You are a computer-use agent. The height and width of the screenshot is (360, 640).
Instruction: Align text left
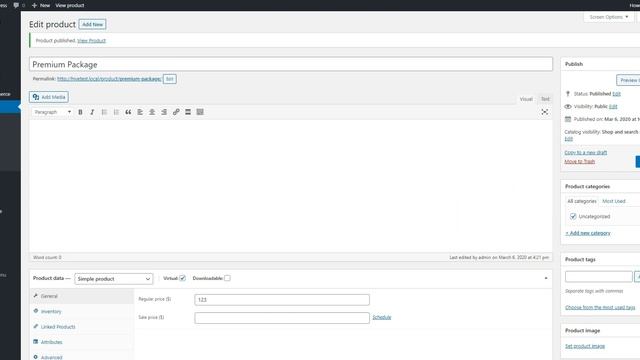pyautogui.click(x=140, y=112)
